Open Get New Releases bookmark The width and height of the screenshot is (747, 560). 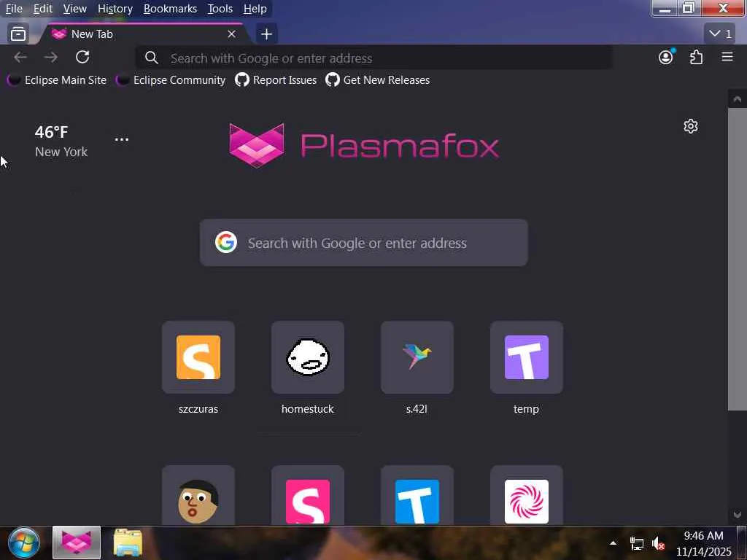(378, 80)
